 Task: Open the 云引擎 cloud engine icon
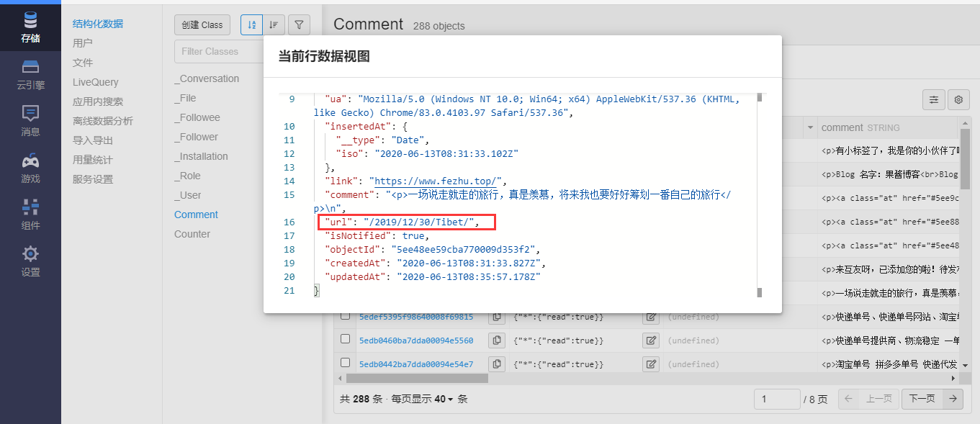[30, 74]
